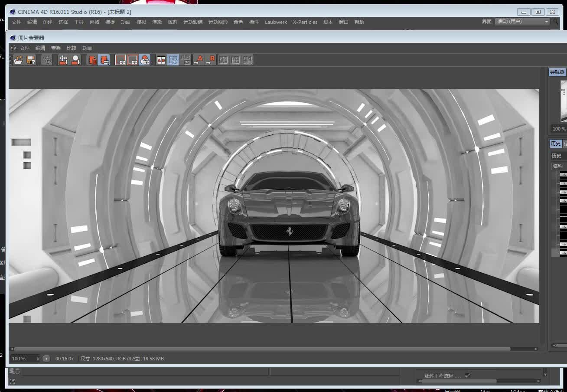Click the Cinema 4D logo in the Picture Viewer title

13,38
